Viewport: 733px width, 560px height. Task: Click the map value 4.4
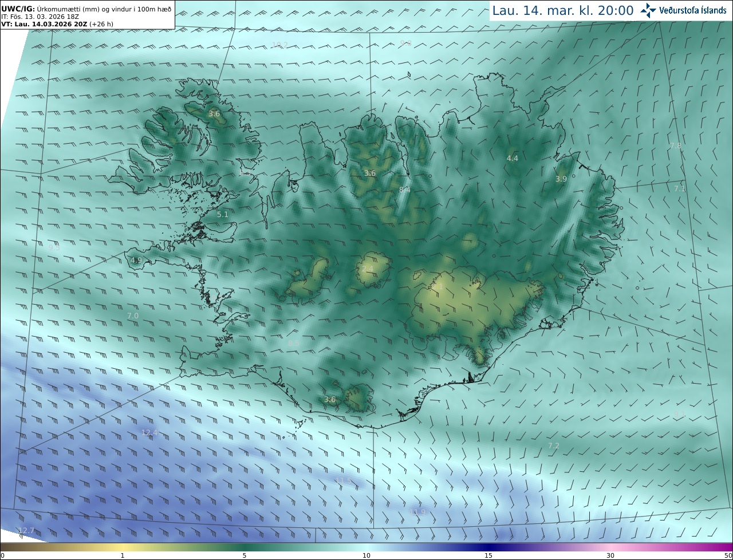point(512,158)
